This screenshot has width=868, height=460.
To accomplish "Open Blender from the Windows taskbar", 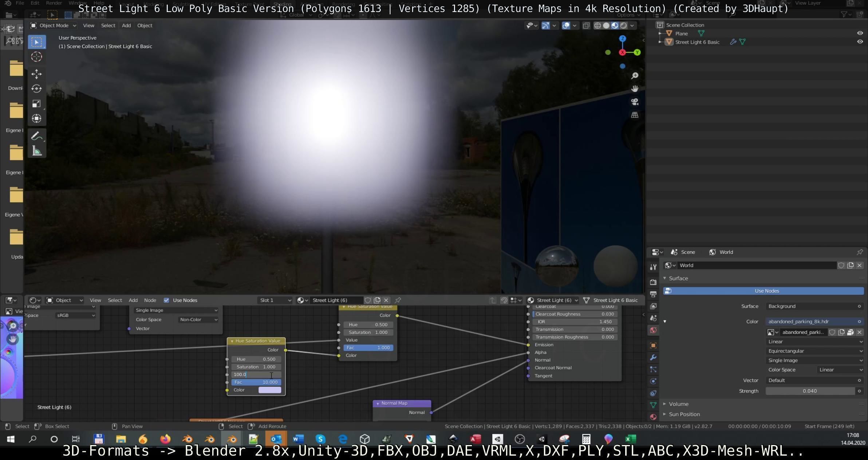I will [188, 439].
